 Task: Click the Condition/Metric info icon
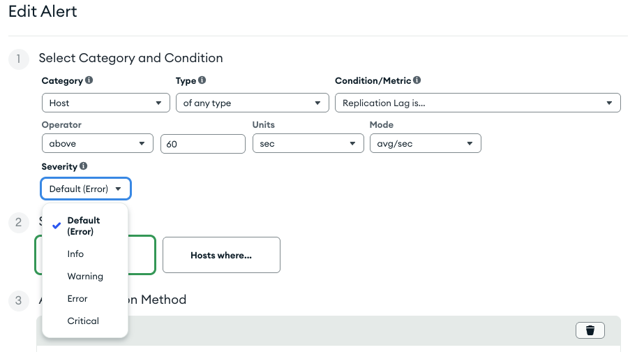pos(417,81)
